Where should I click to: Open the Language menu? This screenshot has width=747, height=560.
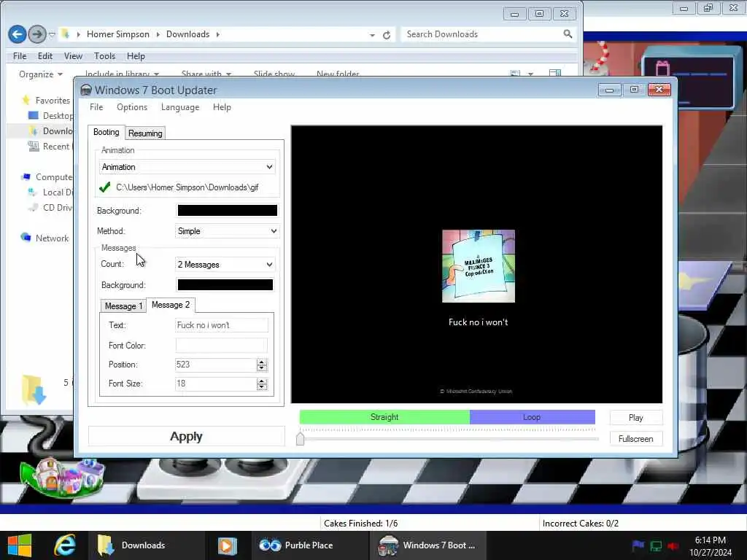coord(180,107)
